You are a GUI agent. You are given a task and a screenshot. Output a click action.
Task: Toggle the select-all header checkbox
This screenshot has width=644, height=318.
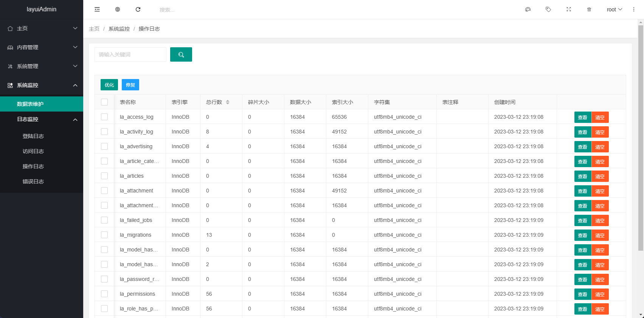tap(104, 102)
